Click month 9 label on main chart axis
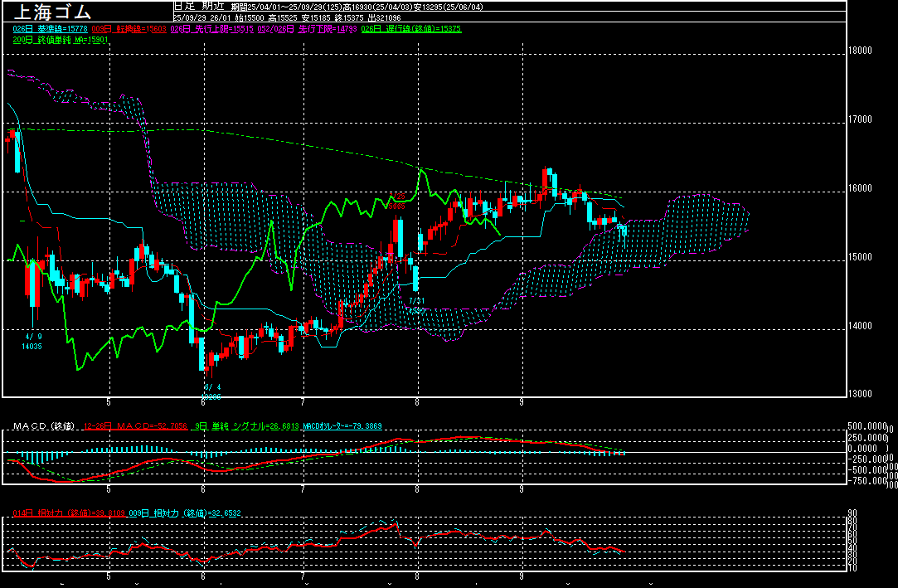 522,401
